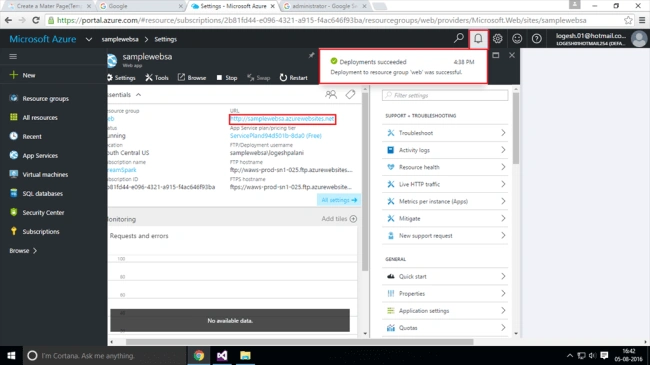Viewport: 650px width, 365px height.
Task: Click the All settings button
Action: [x=339, y=200]
